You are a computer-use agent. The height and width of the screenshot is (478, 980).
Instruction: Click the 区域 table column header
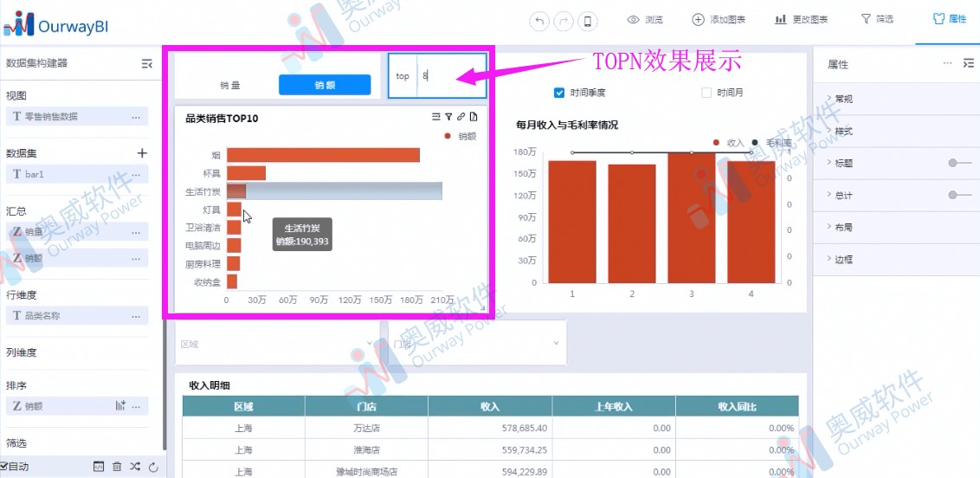tap(244, 407)
